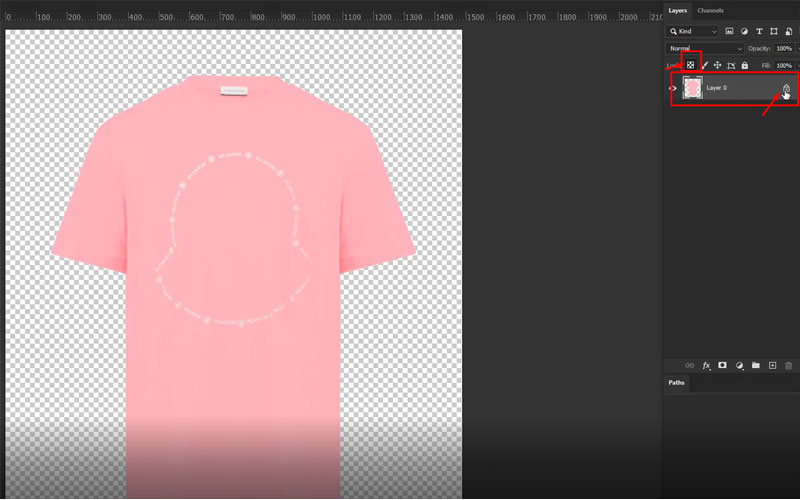This screenshot has width=800, height=500.
Task: Open the fx layer style menu
Action: pos(706,365)
